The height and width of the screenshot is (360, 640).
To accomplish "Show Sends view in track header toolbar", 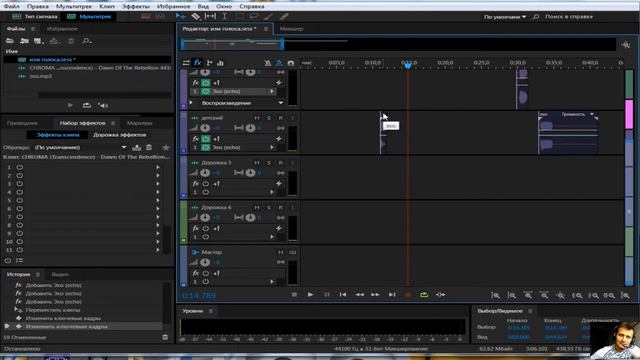I will click(209, 63).
